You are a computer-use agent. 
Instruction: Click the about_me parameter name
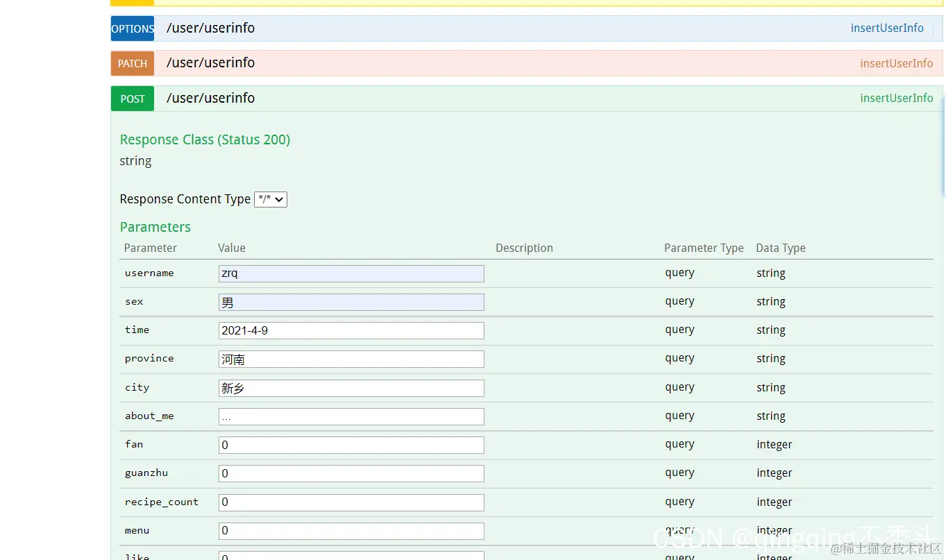[x=149, y=416]
